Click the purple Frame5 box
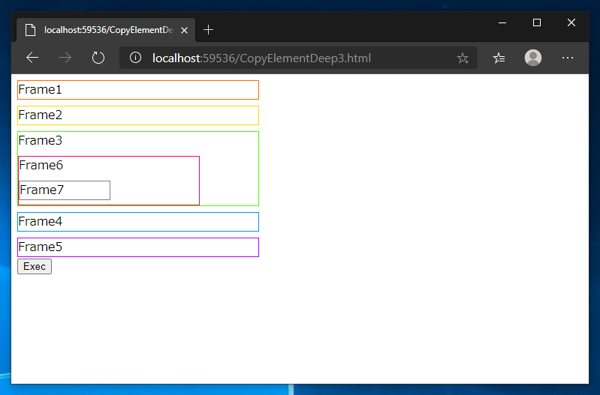The height and width of the screenshot is (395, 600). (x=138, y=247)
